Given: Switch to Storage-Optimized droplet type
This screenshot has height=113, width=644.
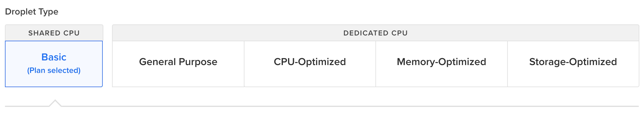Looking at the screenshot, I should tap(573, 64).
